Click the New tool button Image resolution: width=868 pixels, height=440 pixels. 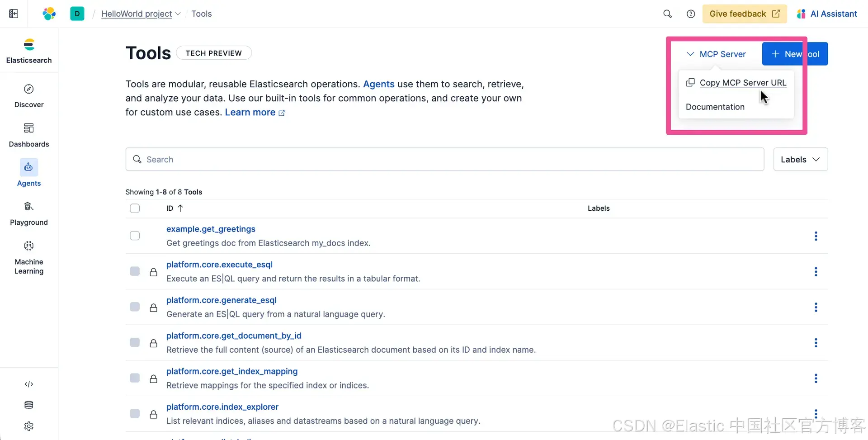[x=795, y=54]
